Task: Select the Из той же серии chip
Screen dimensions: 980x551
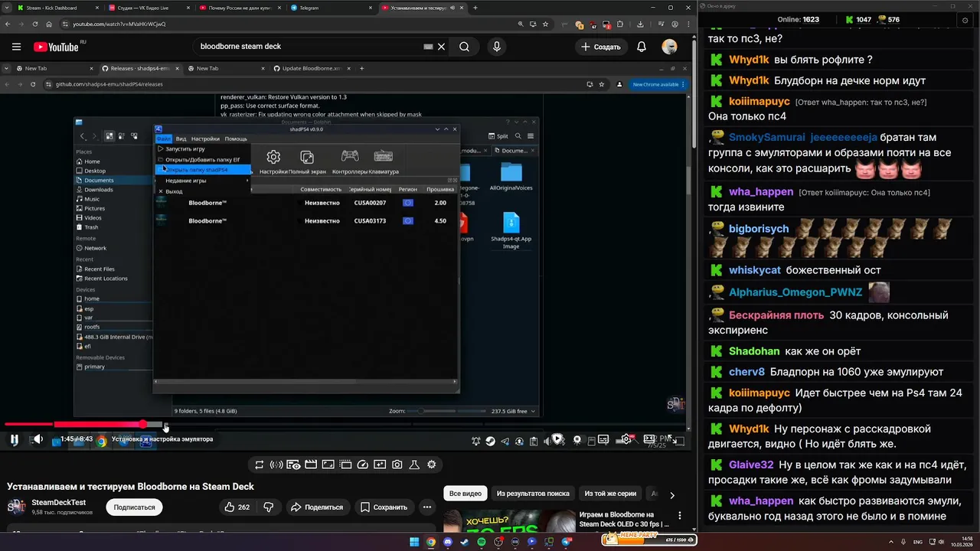Action: (610, 494)
